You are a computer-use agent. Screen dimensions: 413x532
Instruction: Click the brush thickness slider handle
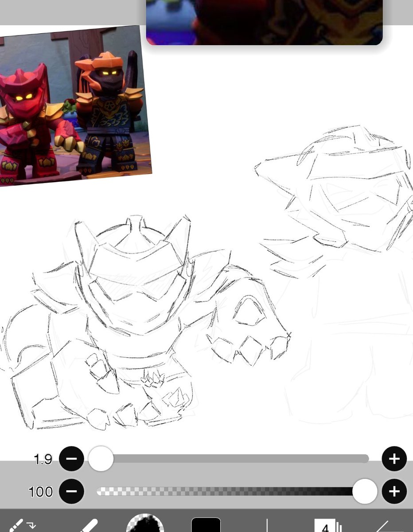point(101,459)
